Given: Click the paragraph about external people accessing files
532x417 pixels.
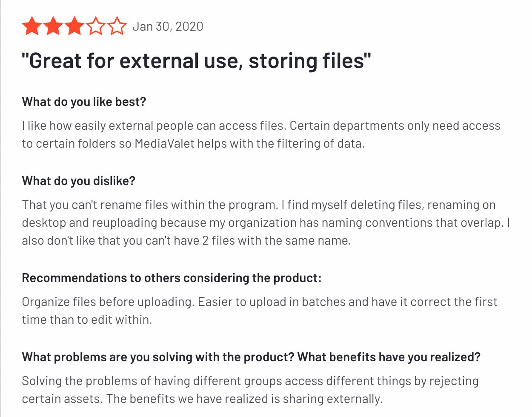Looking at the screenshot, I should [x=261, y=134].
